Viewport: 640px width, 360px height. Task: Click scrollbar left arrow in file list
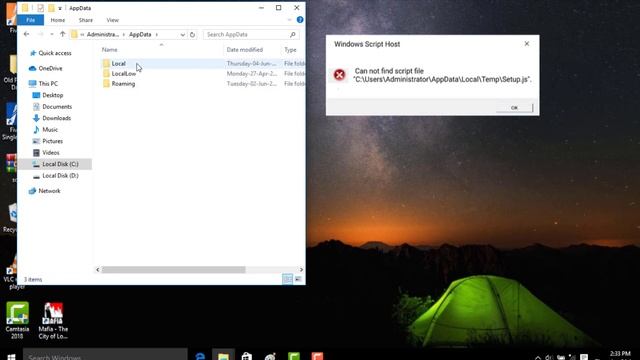pyautogui.click(x=98, y=269)
